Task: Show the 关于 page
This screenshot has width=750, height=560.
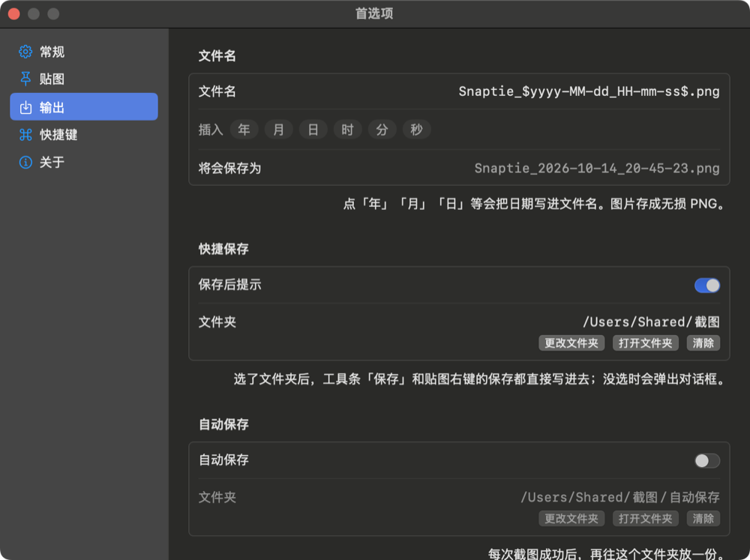Action: click(84, 163)
